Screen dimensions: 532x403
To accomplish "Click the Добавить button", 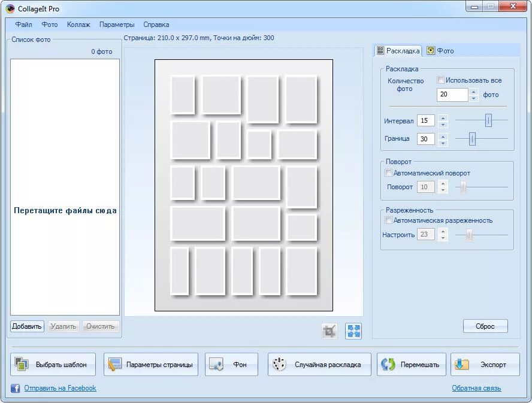I will (x=27, y=326).
